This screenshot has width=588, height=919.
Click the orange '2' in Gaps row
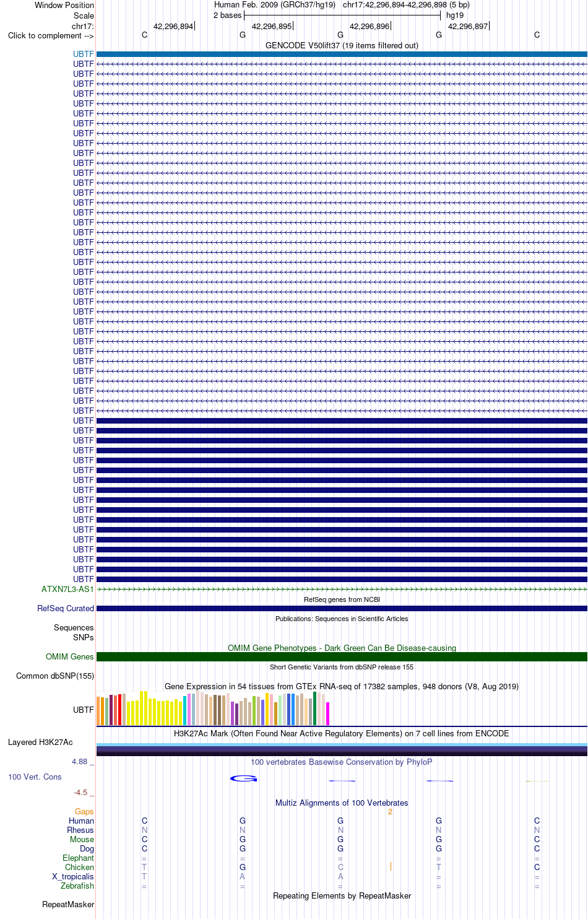pyautogui.click(x=390, y=811)
